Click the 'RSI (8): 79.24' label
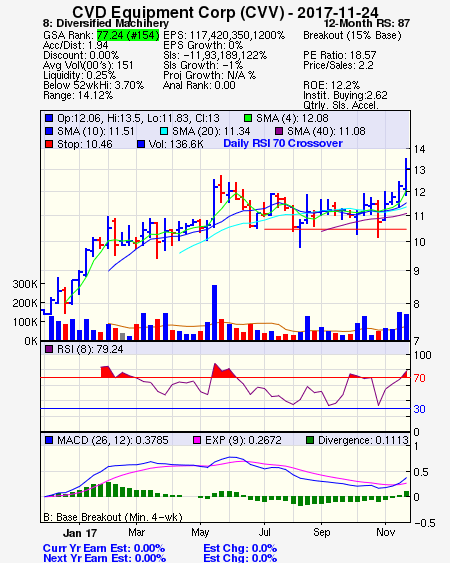 click(90, 349)
